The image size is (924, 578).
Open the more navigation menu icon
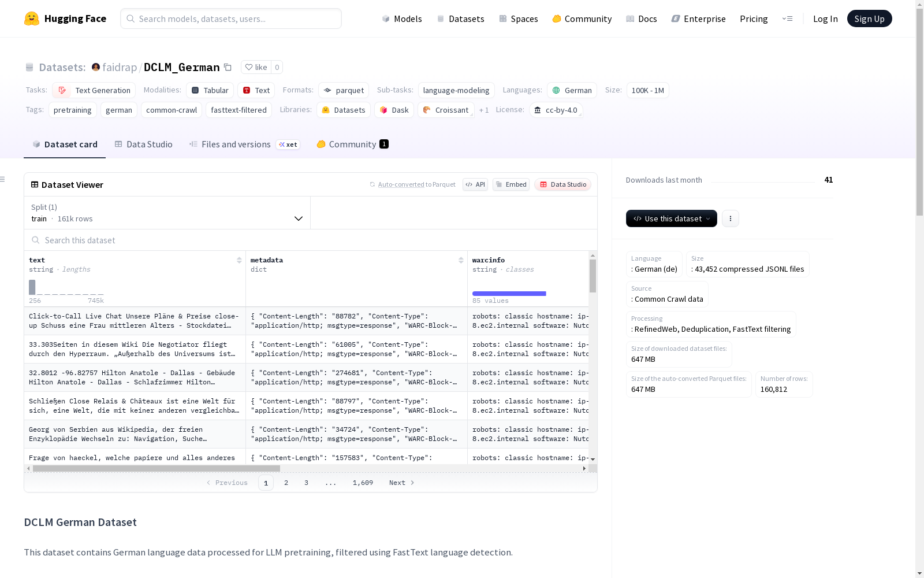(787, 18)
